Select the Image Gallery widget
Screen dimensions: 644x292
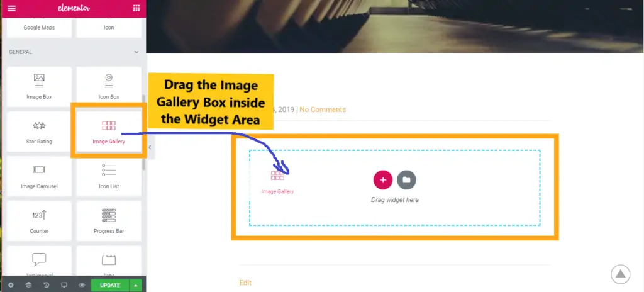(109, 132)
